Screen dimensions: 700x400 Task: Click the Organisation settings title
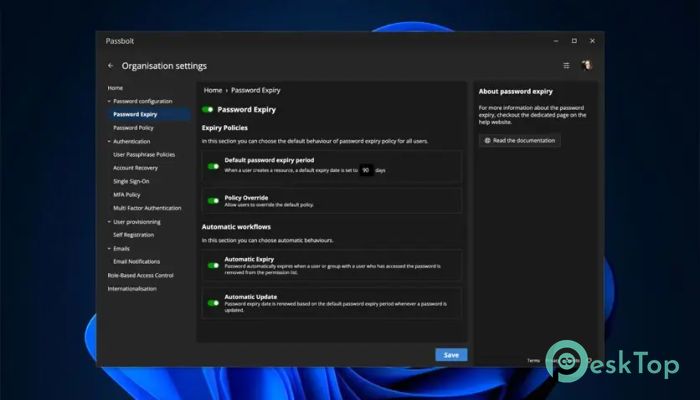(x=164, y=66)
